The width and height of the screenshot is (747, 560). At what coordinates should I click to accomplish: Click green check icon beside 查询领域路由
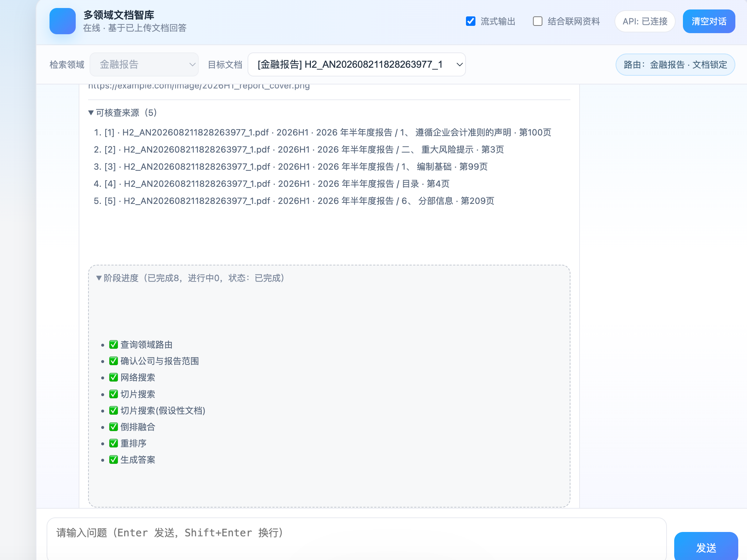pyautogui.click(x=114, y=344)
